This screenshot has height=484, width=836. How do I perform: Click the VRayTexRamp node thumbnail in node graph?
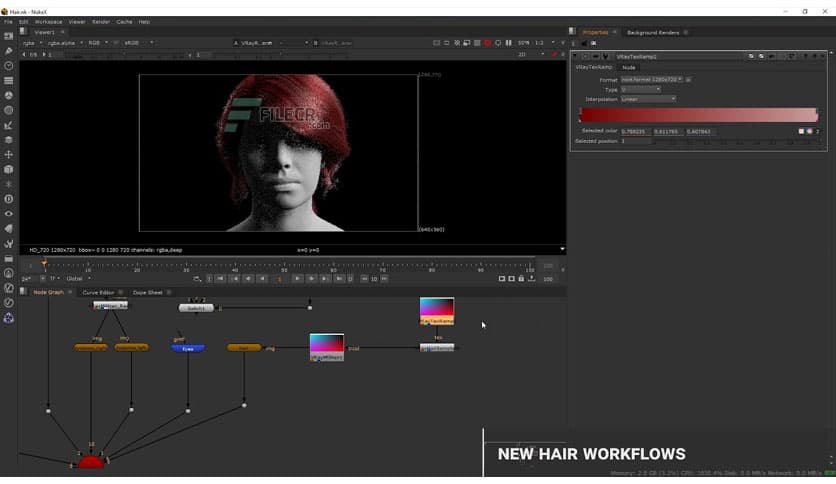point(437,311)
